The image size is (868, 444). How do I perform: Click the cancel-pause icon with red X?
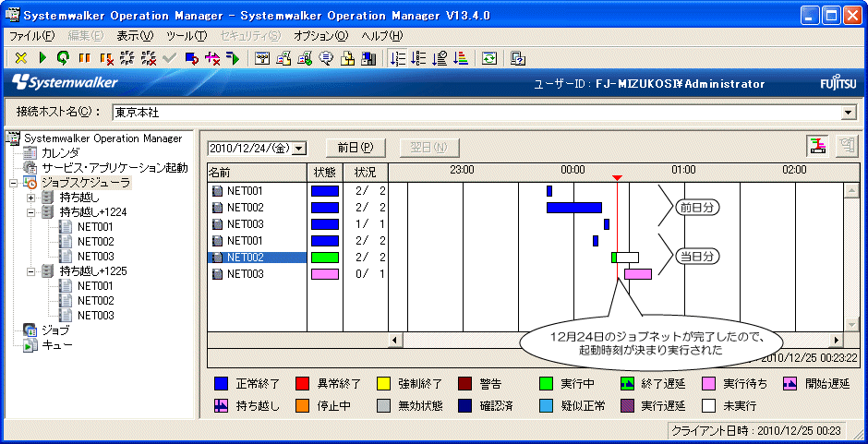coord(106,58)
